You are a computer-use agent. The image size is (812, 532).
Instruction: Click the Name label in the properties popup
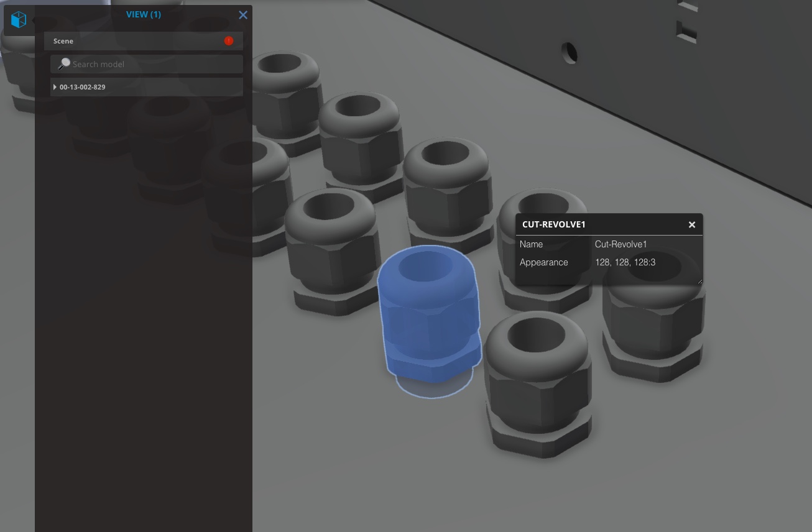tap(531, 244)
